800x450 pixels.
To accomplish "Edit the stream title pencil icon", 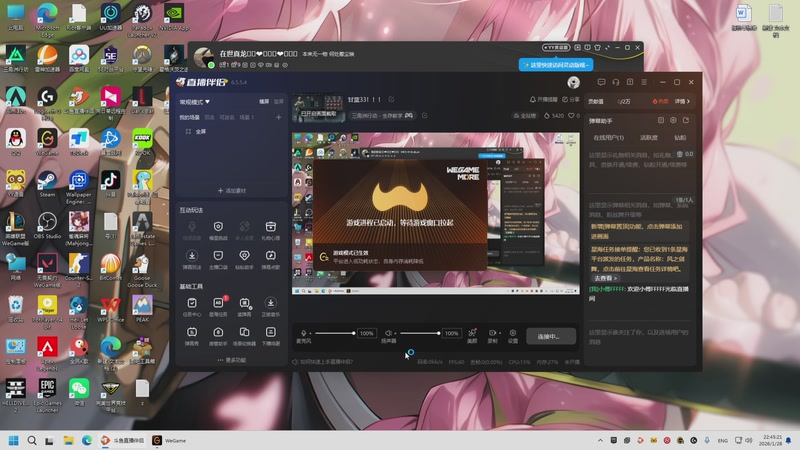I will (391, 99).
